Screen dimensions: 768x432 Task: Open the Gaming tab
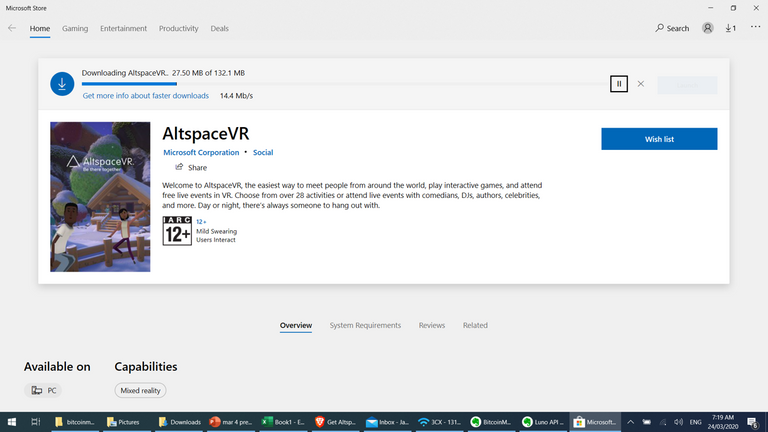(x=75, y=28)
